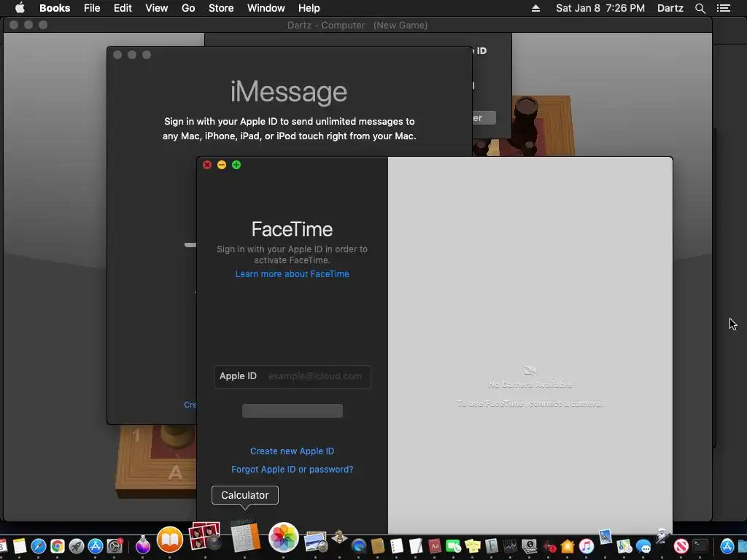The image size is (747, 560).
Task: Click the purple flask icon in the dock
Action: pyautogui.click(x=142, y=545)
